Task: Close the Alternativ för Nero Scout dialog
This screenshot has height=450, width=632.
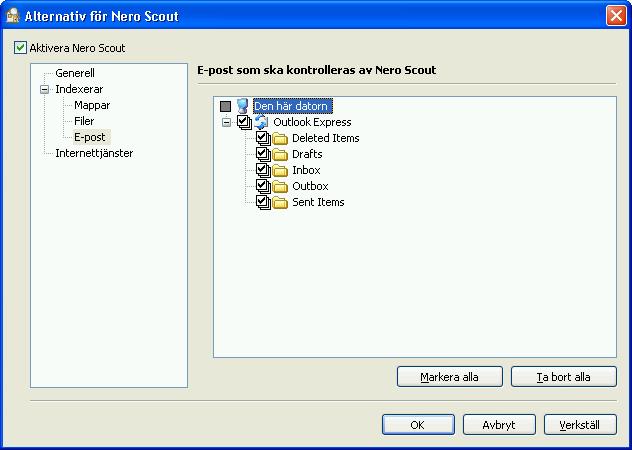Action: [x=616, y=16]
